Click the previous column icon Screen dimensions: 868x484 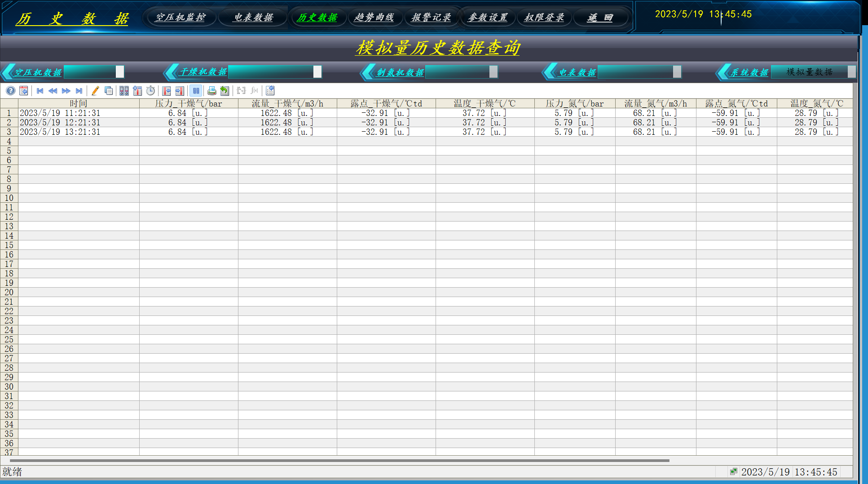click(x=166, y=91)
